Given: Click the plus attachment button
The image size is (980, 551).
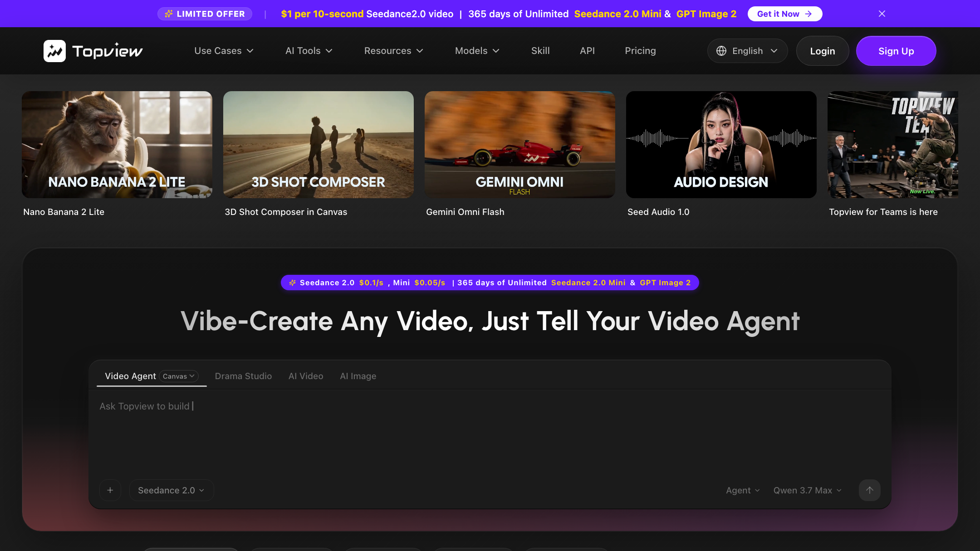Looking at the screenshot, I should click(x=110, y=490).
